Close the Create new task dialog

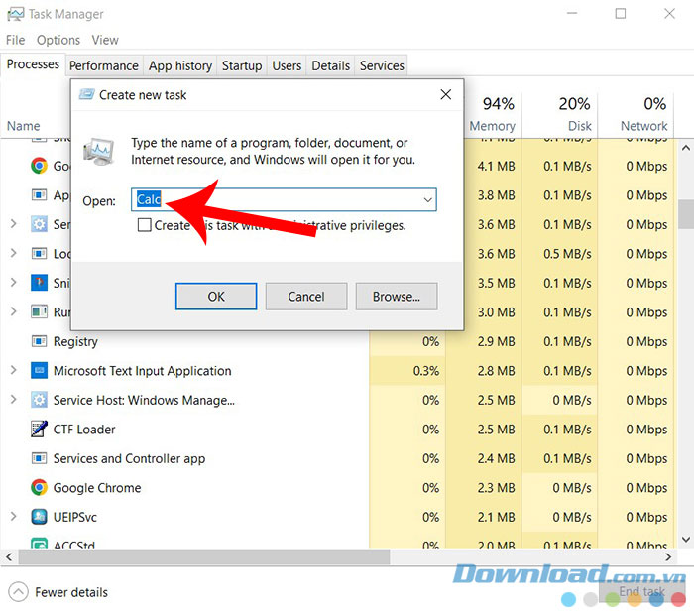tap(446, 94)
